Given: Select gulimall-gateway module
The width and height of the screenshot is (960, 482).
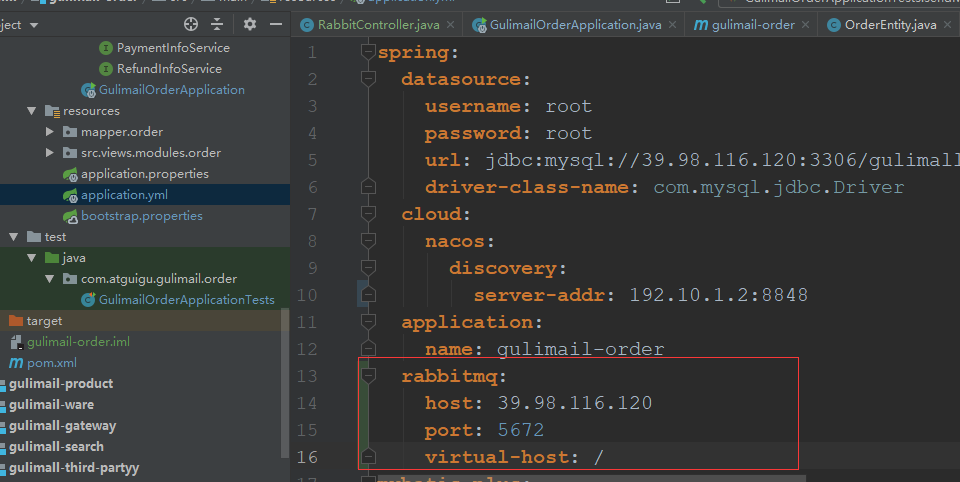Looking at the screenshot, I should [x=62, y=426].
